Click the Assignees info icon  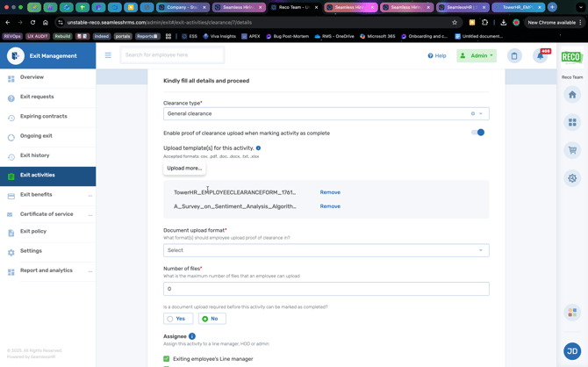[x=192, y=336]
